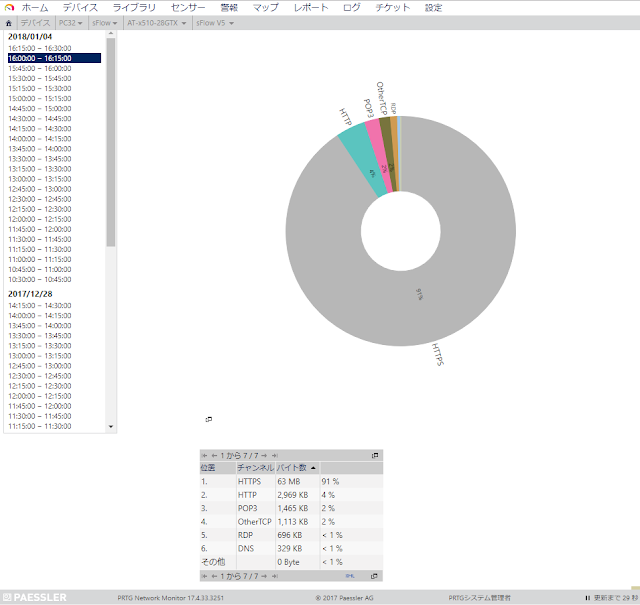
Task: Open the sFlow V5 breadcrumb dropdown
Action: 215,23
